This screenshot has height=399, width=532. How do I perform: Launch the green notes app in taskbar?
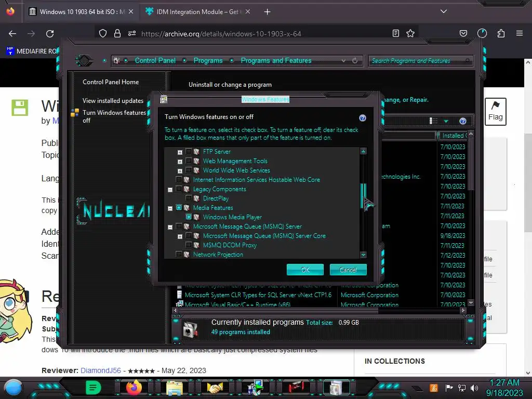coord(93,388)
